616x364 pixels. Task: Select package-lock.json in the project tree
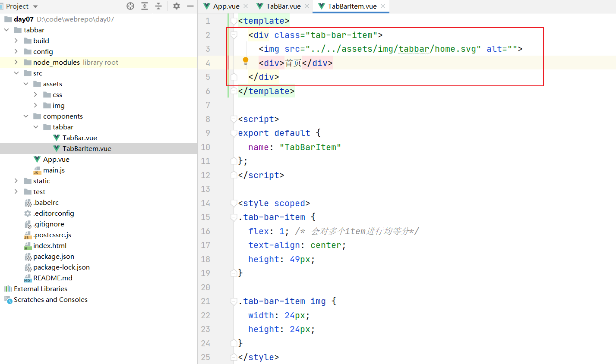(x=62, y=267)
